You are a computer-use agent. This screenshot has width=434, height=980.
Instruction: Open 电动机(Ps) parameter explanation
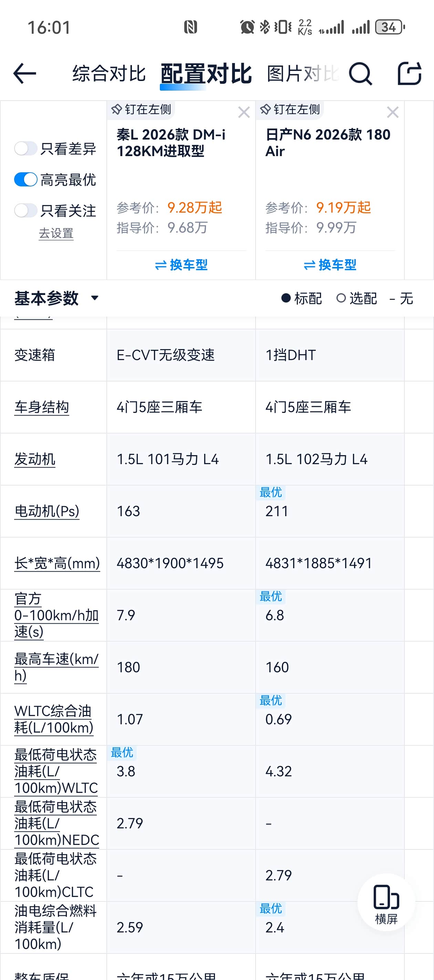(47, 511)
